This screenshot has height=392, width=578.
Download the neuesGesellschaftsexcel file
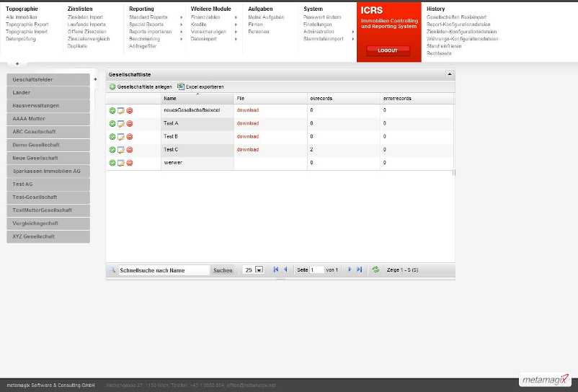click(248, 110)
